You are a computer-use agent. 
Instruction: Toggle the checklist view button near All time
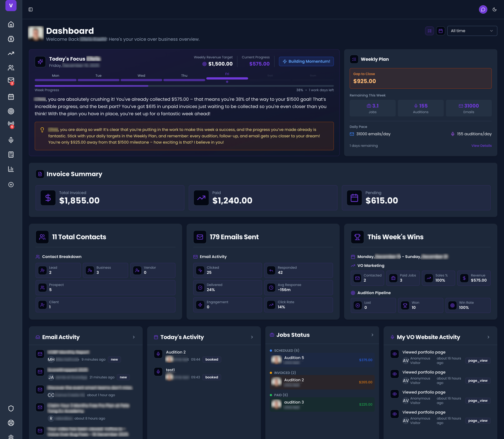click(429, 31)
